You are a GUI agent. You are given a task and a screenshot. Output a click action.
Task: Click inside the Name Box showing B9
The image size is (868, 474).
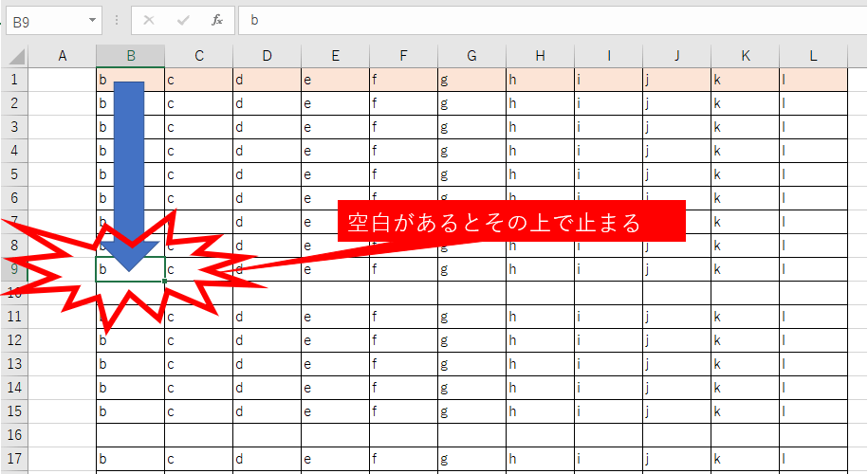click(x=43, y=20)
